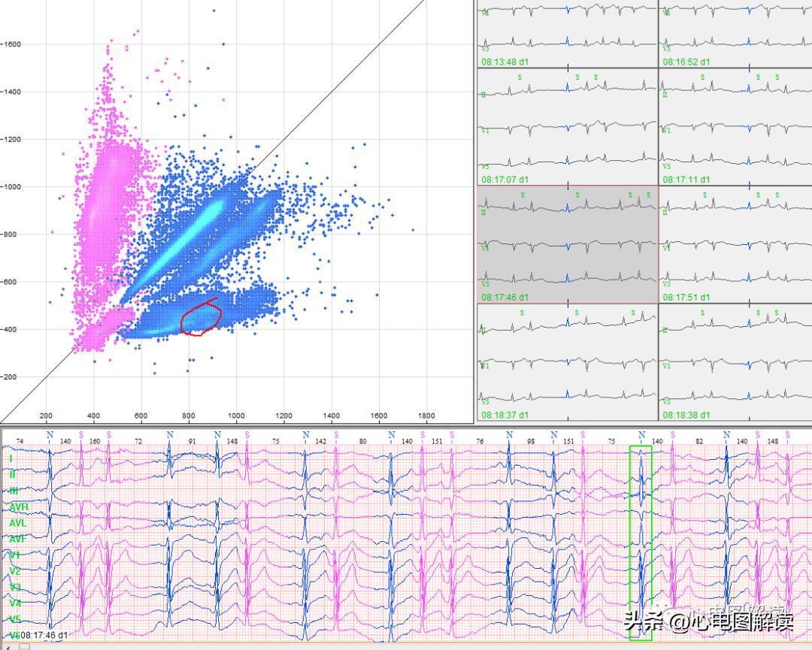Click the AVL lead label in strip

pos(17,523)
